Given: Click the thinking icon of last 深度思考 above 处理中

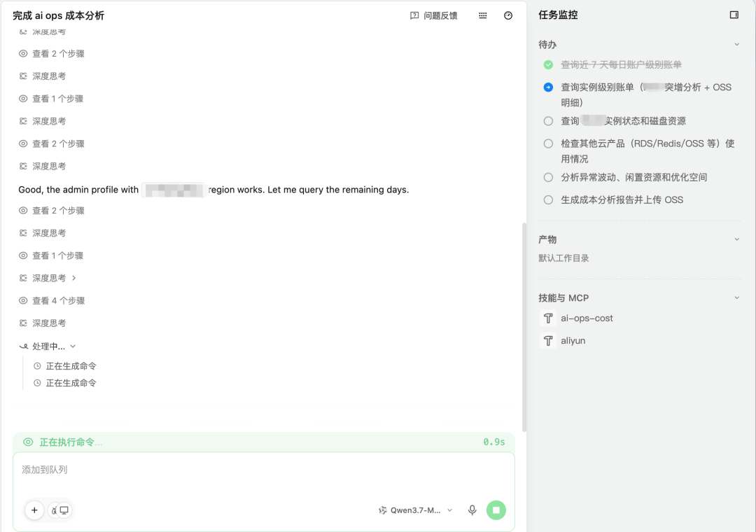Looking at the screenshot, I should tap(23, 323).
